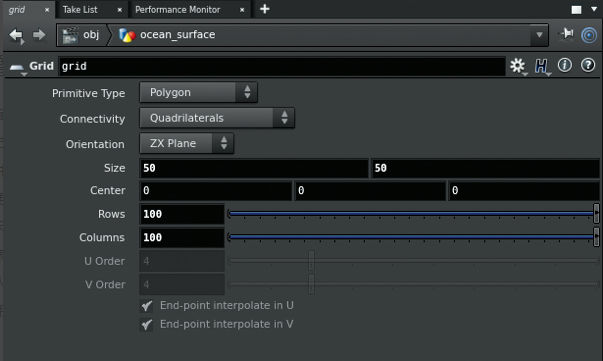This screenshot has height=361, width=603.
Task: Open help with the question mark icon
Action: point(588,65)
